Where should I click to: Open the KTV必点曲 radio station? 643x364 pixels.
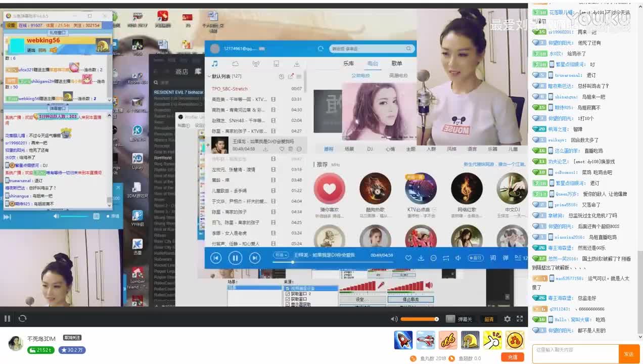coord(421,189)
